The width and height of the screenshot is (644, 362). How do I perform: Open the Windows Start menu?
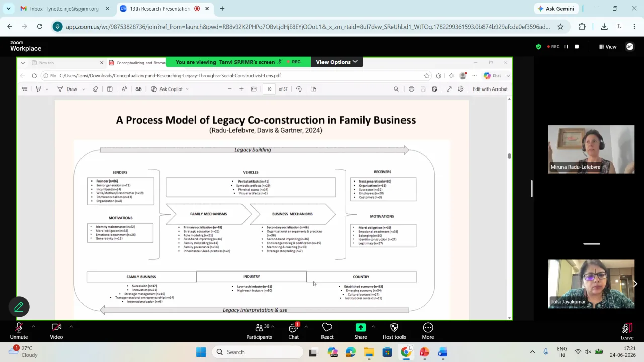201,352
